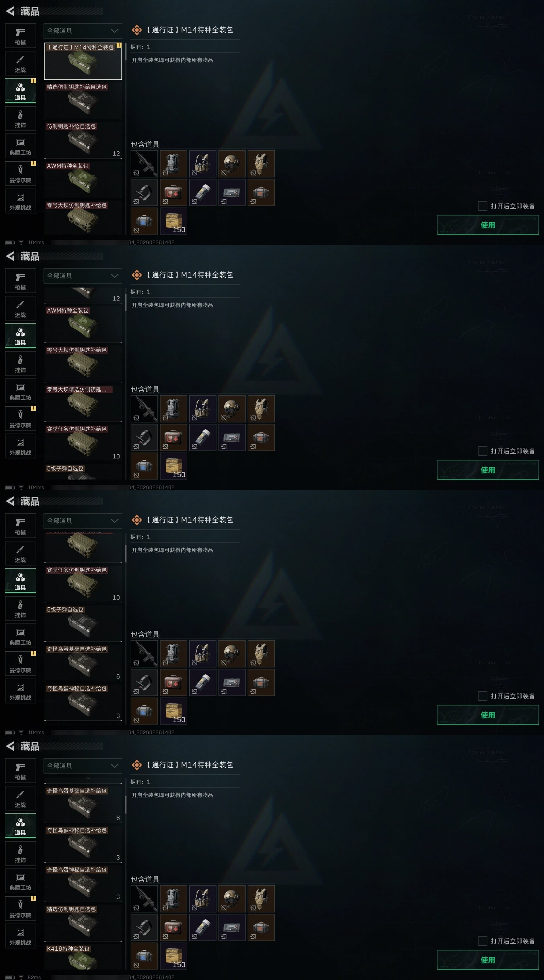This screenshot has height=980, width=544.
Task: Open 全部道具 filter dropdown in the 82ms screen
Action: point(83,766)
